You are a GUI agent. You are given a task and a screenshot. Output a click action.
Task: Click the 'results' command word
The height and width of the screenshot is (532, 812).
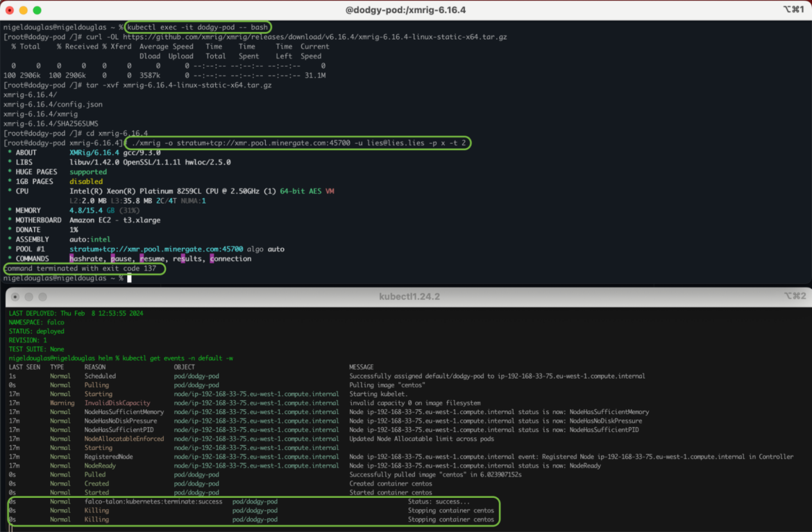click(x=187, y=258)
